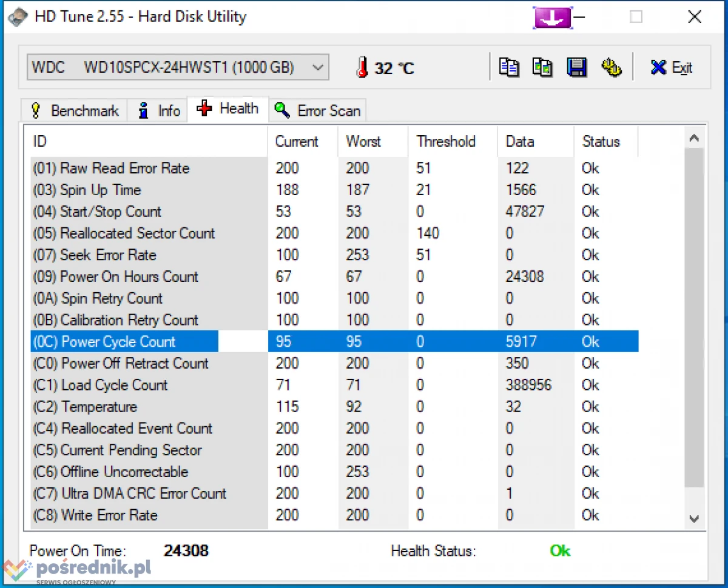Click the data value 388956
This screenshot has height=588, width=728.
coord(528,386)
